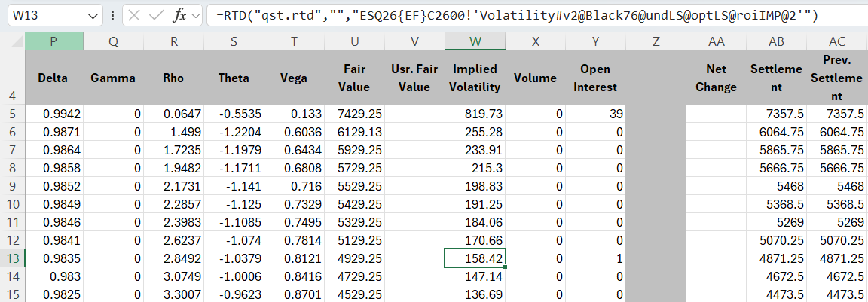
Task: Select Fair Value cell 6129.13
Action: tap(354, 133)
